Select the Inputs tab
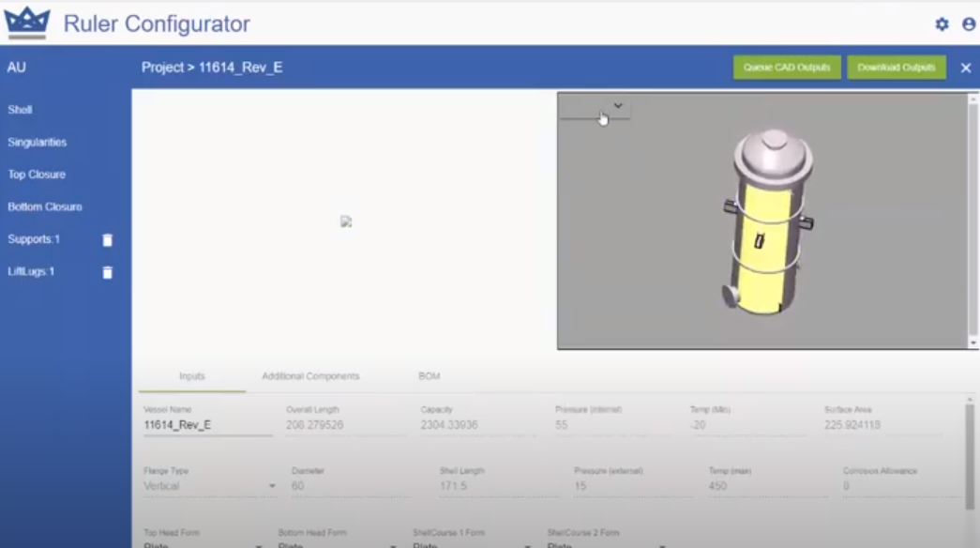 (191, 375)
